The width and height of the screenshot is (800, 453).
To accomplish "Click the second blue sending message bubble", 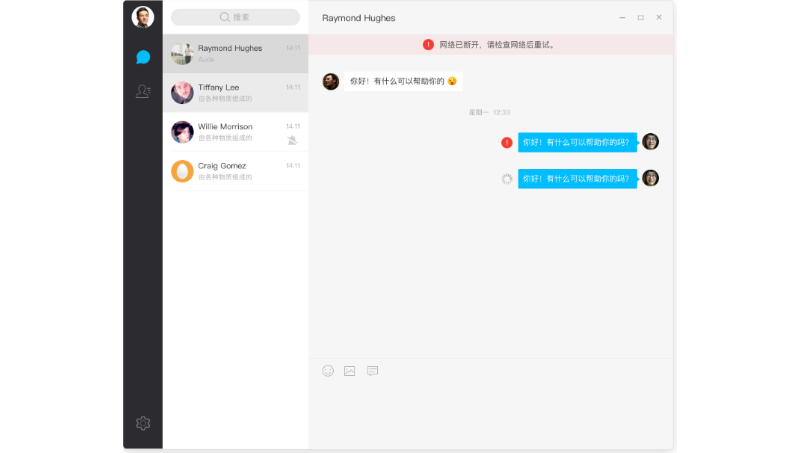I will 576,179.
